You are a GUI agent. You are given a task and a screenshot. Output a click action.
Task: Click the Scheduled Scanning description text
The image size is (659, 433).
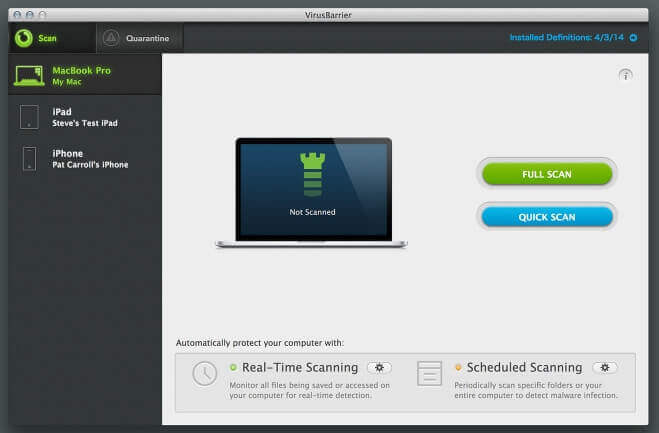click(536, 390)
